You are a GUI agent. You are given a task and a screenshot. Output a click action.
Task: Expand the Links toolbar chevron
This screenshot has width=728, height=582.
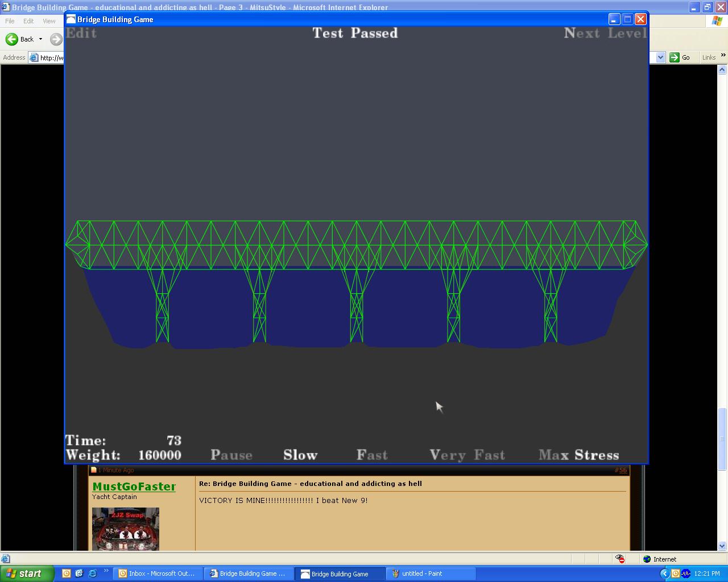[723, 56]
